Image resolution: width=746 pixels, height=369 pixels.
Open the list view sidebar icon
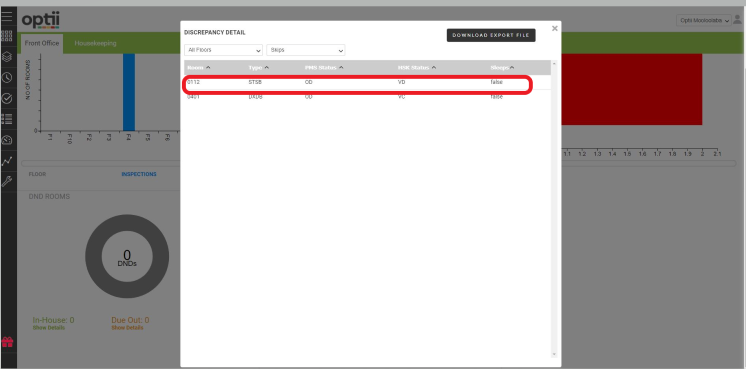(x=7, y=119)
